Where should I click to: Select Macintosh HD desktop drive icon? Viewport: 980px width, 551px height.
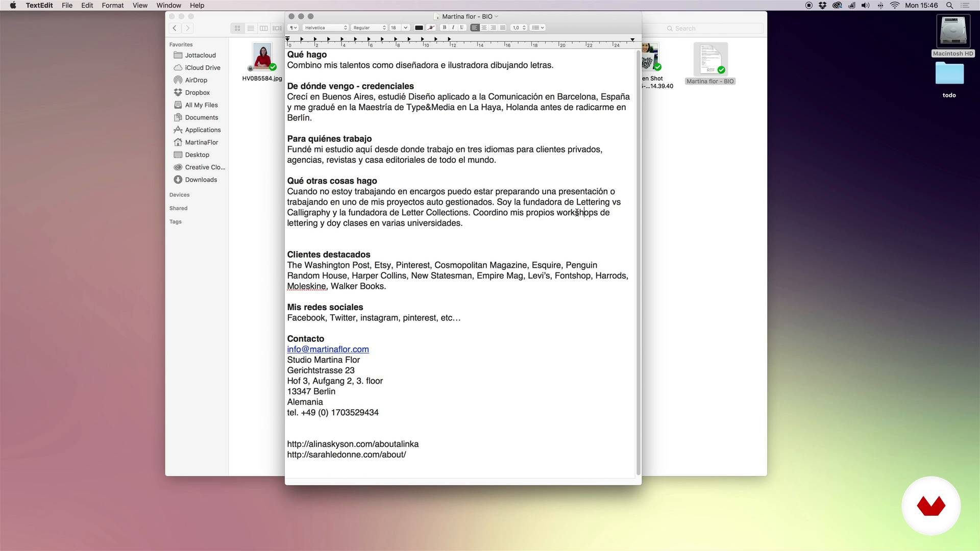coord(952,32)
